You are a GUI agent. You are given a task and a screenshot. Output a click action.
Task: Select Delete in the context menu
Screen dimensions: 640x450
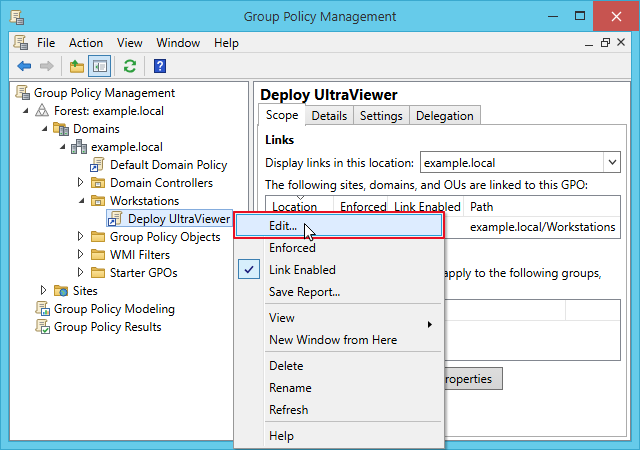click(x=286, y=366)
